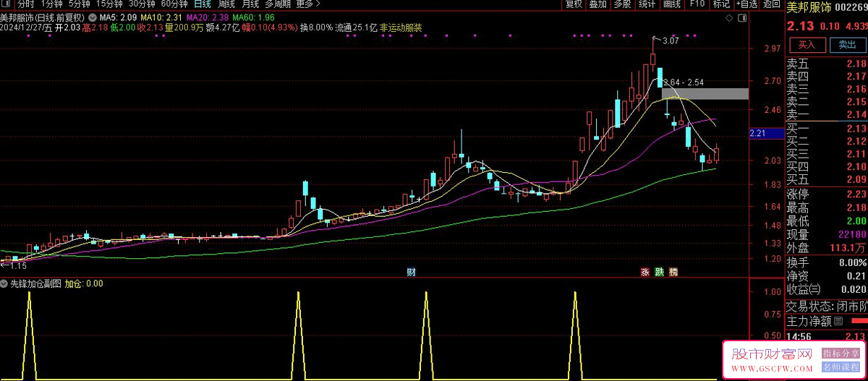Click the 换手 8.00% row
This screenshot has height=381, width=868.
pos(827,262)
